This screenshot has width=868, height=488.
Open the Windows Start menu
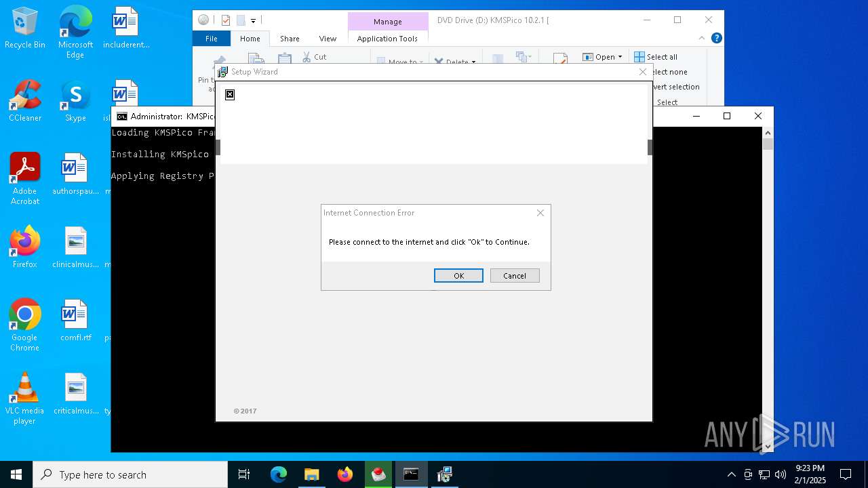[16, 474]
